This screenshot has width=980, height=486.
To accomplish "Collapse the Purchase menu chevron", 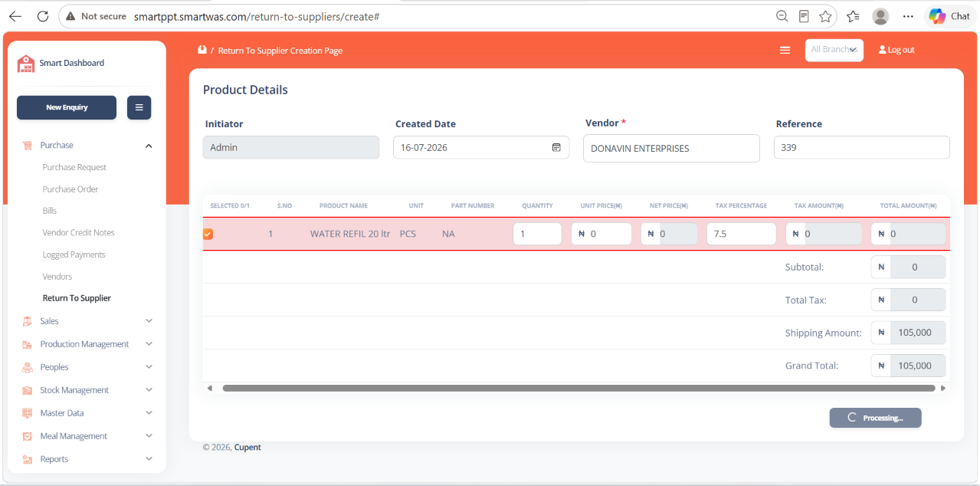I will pyautogui.click(x=149, y=146).
